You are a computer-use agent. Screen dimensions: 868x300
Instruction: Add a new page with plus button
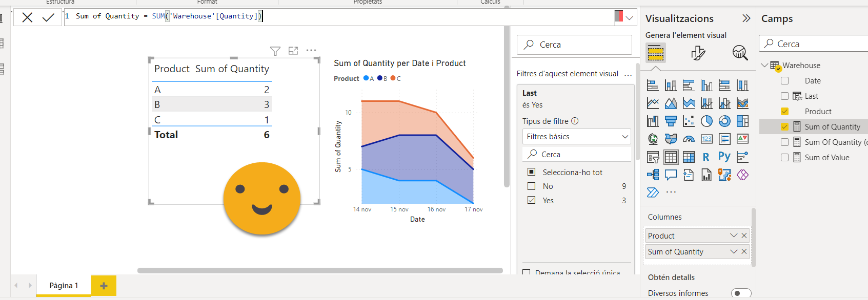pos(104,286)
